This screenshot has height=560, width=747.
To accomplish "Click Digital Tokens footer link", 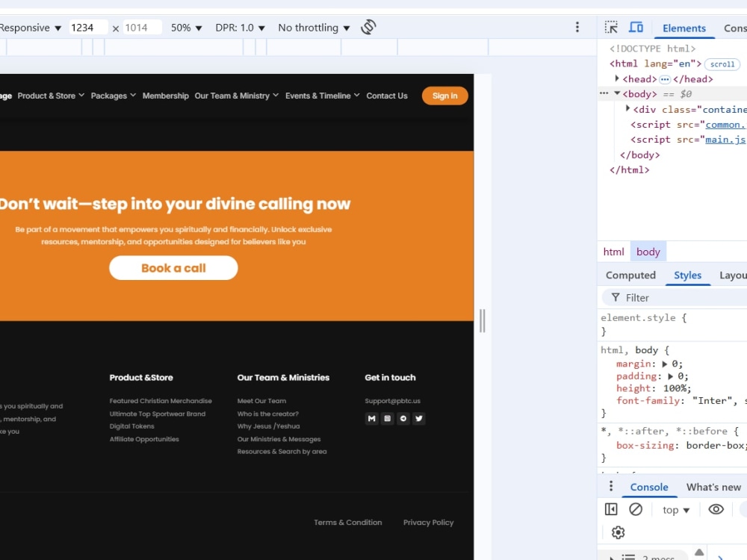I will (131, 426).
